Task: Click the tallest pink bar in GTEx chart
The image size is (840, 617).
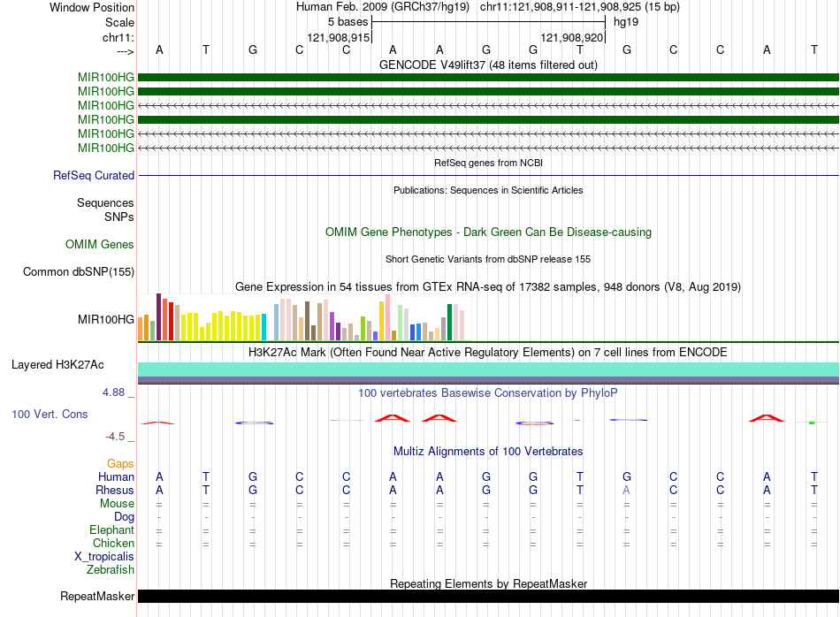Action: click(x=387, y=317)
